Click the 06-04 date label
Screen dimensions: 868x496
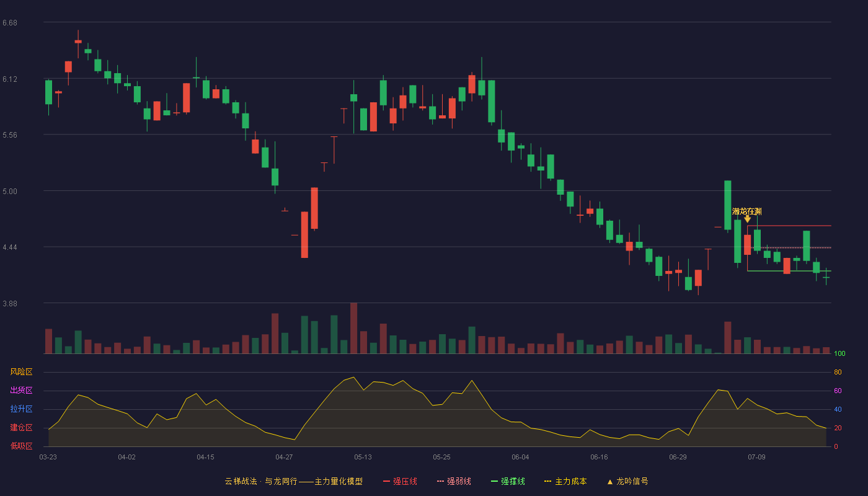520,457
